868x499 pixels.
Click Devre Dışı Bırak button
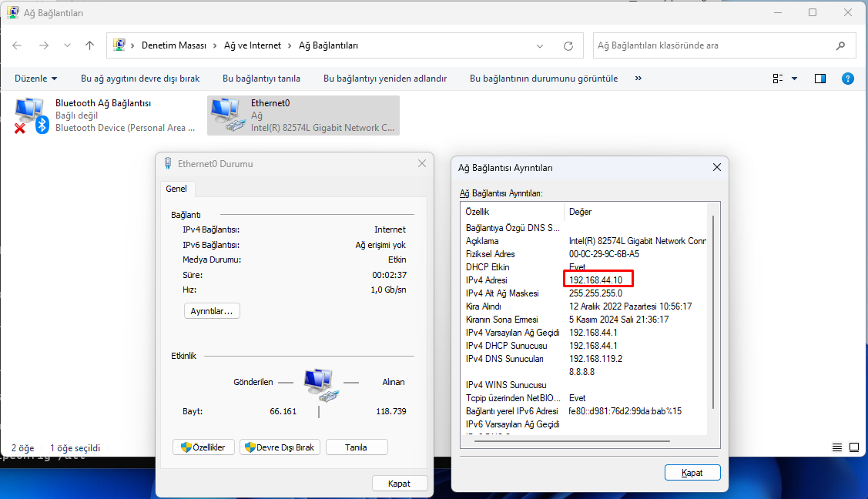click(280, 447)
